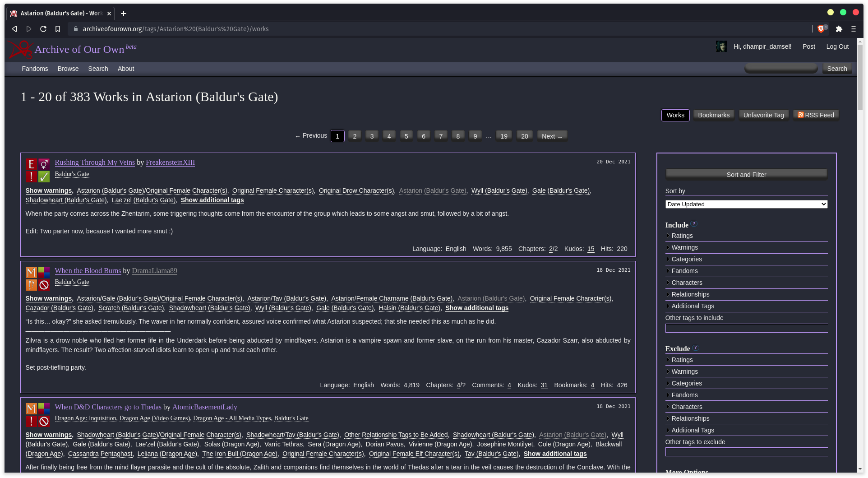Click the warnings icon on When the Blood Burns

pyautogui.click(x=31, y=285)
